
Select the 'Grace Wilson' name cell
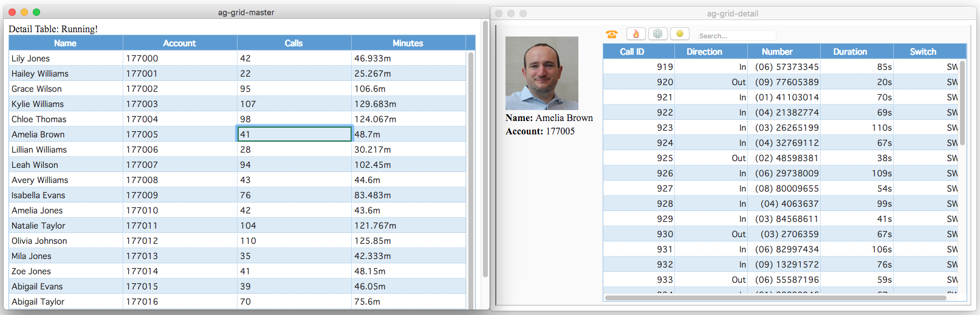[x=66, y=89]
